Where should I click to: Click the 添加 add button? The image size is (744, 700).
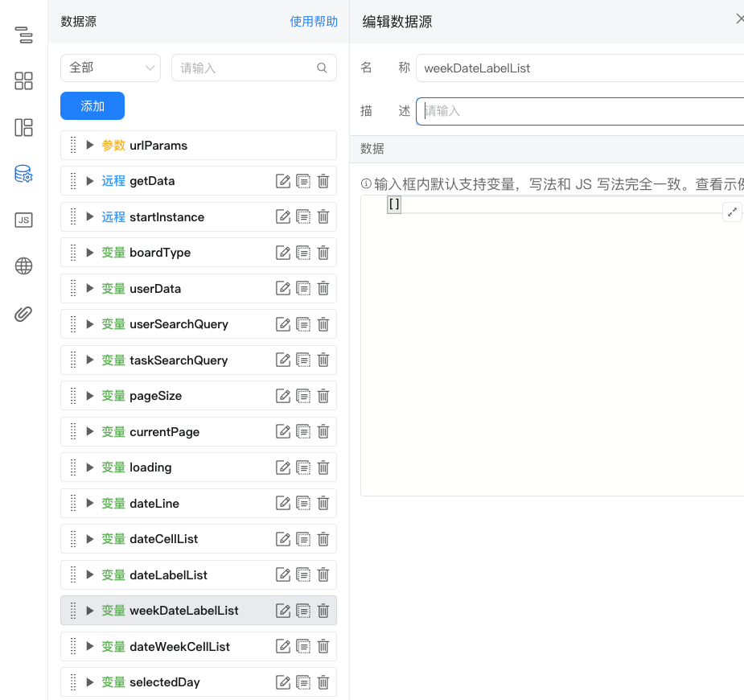click(x=92, y=106)
